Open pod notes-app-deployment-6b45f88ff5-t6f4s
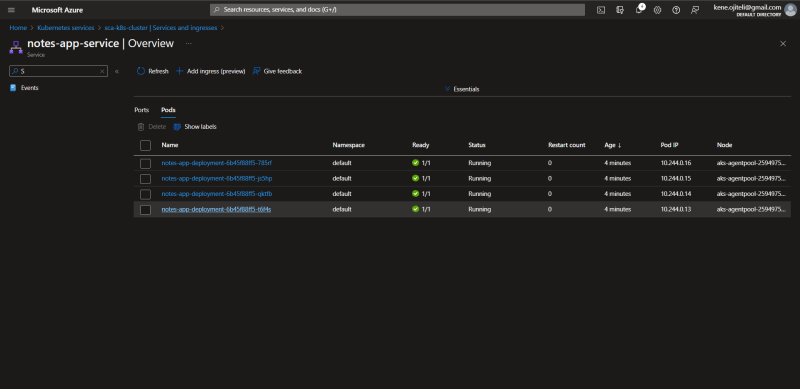 (x=216, y=209)
